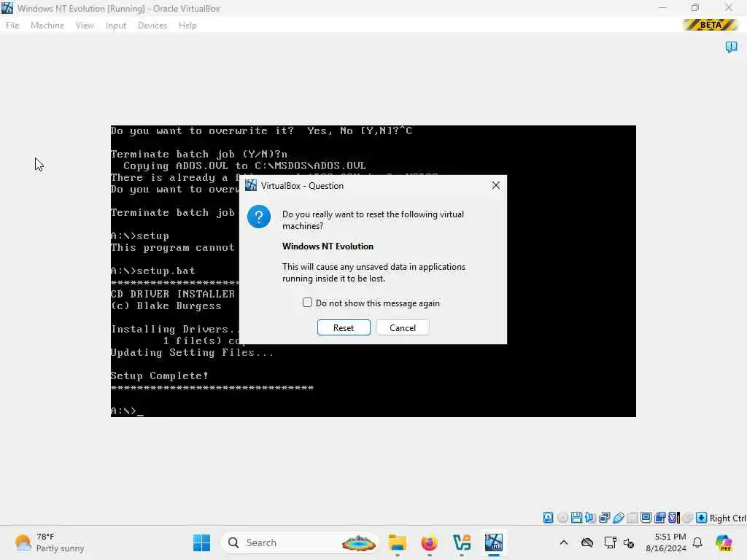Expand the hidden system tray icons

564,542
